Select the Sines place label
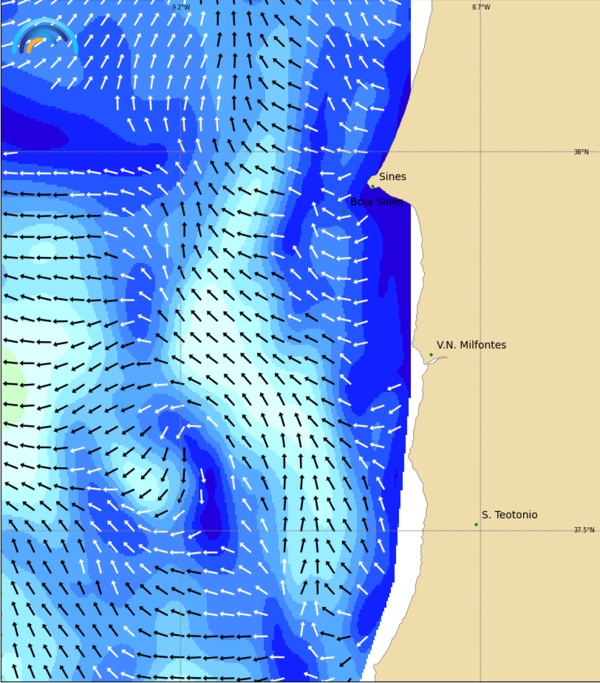Viewport: 600px width, 683px height. [x=392, y=177]
